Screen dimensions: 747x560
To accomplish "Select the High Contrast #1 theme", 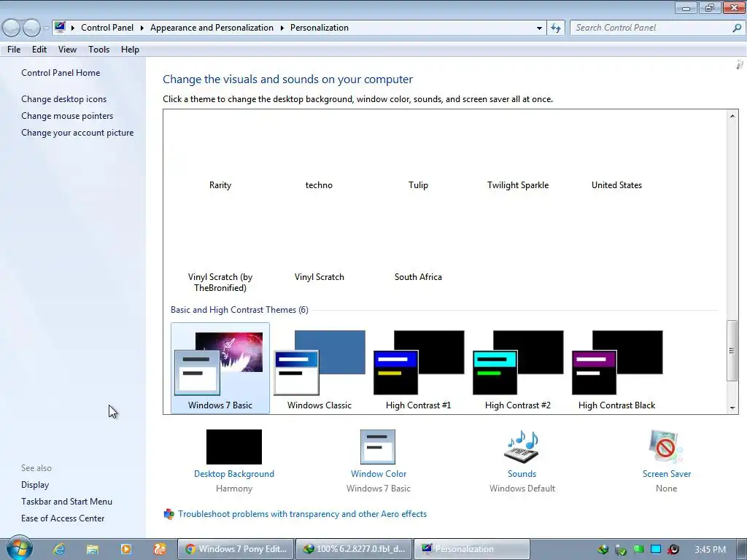I will tap(418, 368).
